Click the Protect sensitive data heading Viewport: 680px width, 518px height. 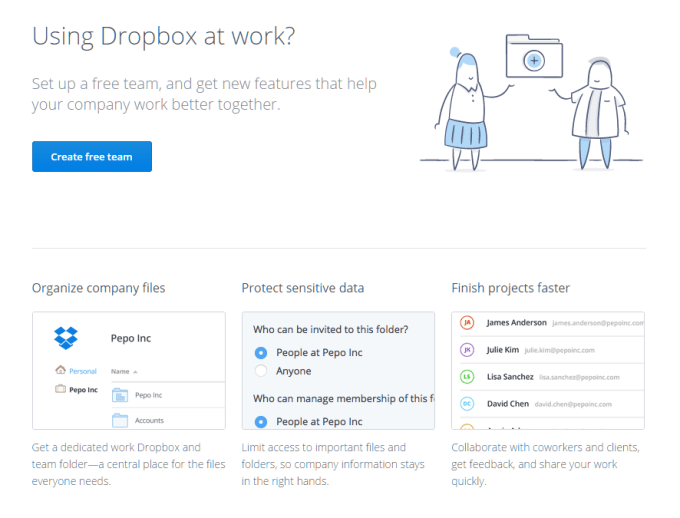coord(303,288)
